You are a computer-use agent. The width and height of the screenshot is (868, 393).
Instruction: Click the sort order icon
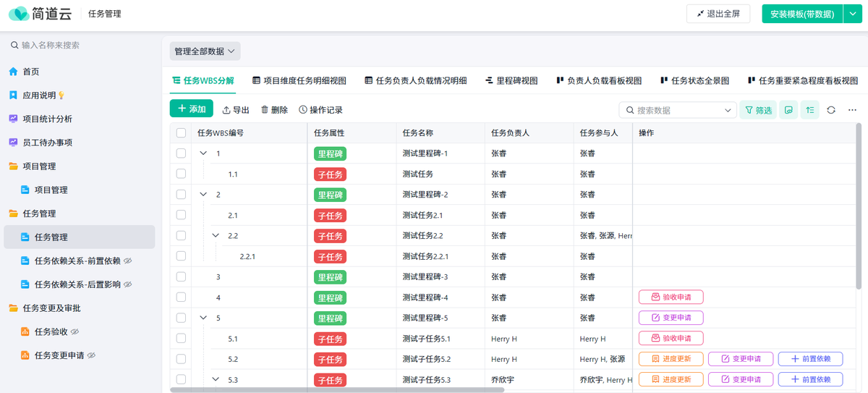point(810,110)
